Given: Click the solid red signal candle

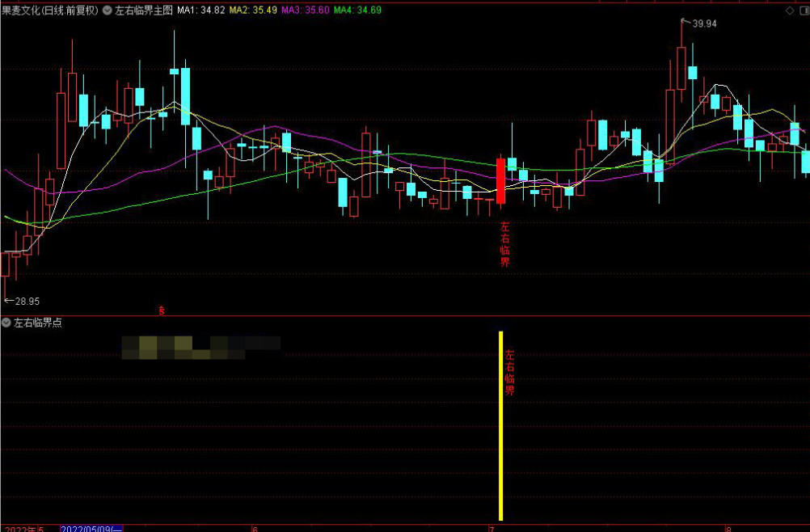Looking at the screenshot, I should 500,181.
